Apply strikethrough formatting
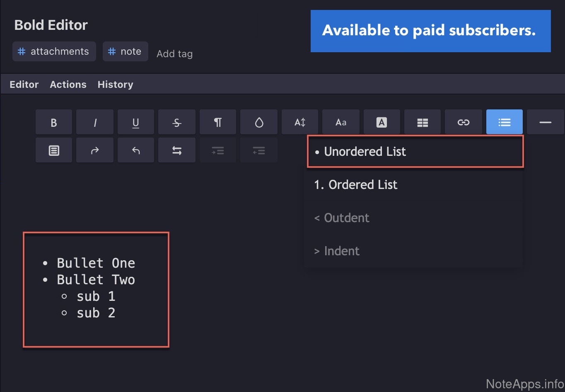The width and height of the screenshot is (565, 392). coord(176,122)
